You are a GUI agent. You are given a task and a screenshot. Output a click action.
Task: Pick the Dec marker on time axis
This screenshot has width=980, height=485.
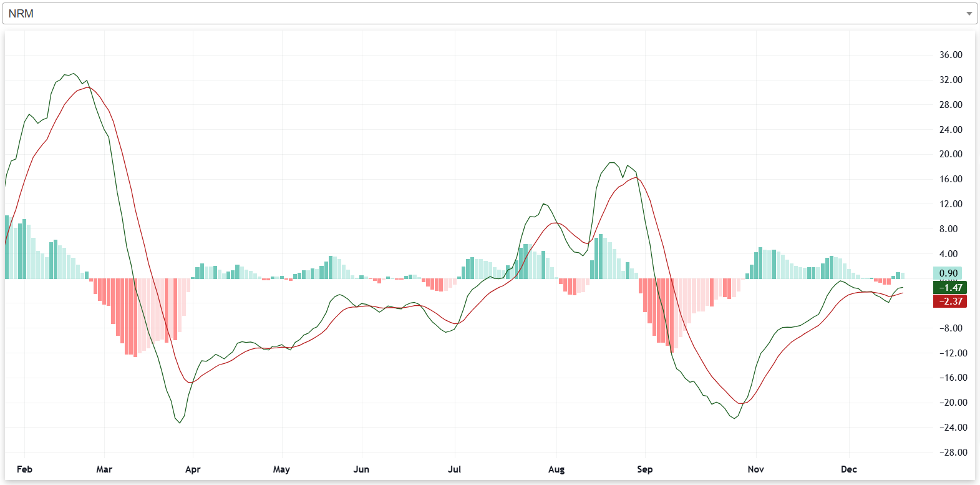point(848,469)
